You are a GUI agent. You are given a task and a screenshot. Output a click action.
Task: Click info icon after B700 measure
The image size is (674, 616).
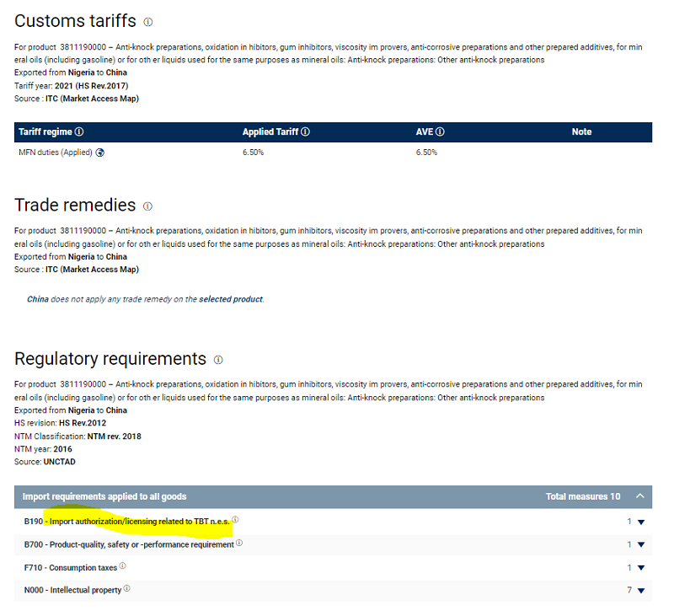point(239,544)
